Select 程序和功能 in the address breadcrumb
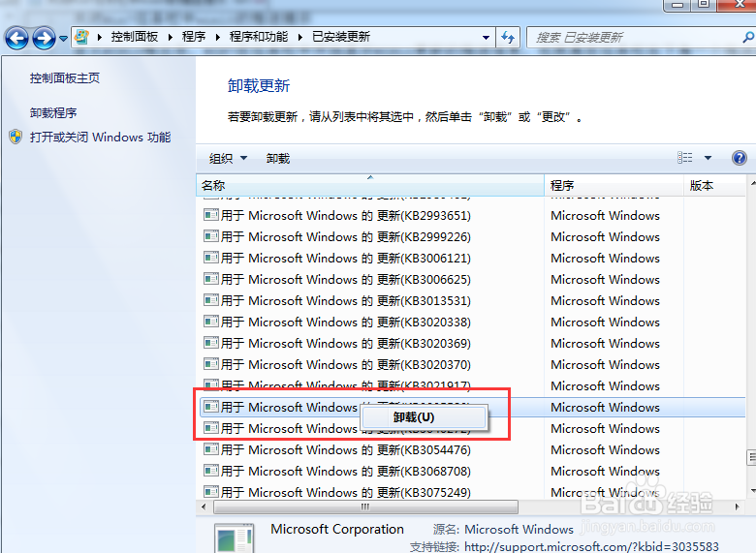 coord(259,37)
